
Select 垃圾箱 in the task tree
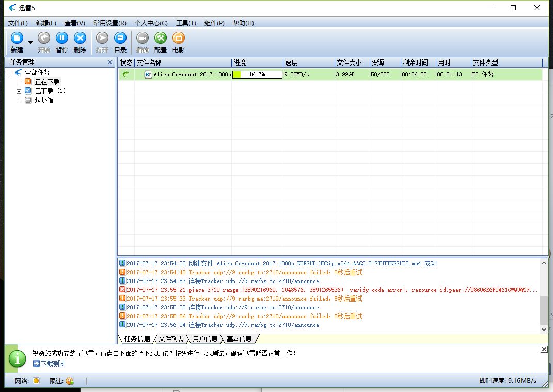click(44, 100)
